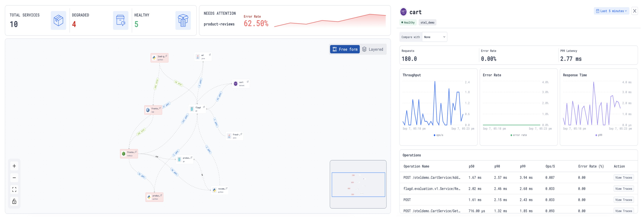Click the 62.50% error rate value
The width and height of the screenshot is (644, 220).
click(x=256, y=23)
